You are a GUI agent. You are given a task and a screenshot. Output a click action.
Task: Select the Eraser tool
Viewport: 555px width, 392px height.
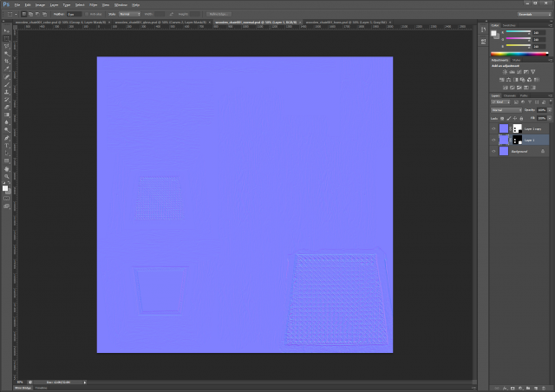[x=6, y=108]
